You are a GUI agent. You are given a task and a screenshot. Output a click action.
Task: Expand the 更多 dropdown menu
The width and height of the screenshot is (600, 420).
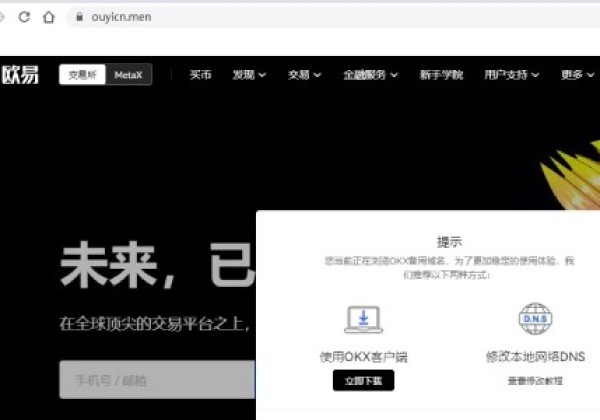[x=577, y=75]
